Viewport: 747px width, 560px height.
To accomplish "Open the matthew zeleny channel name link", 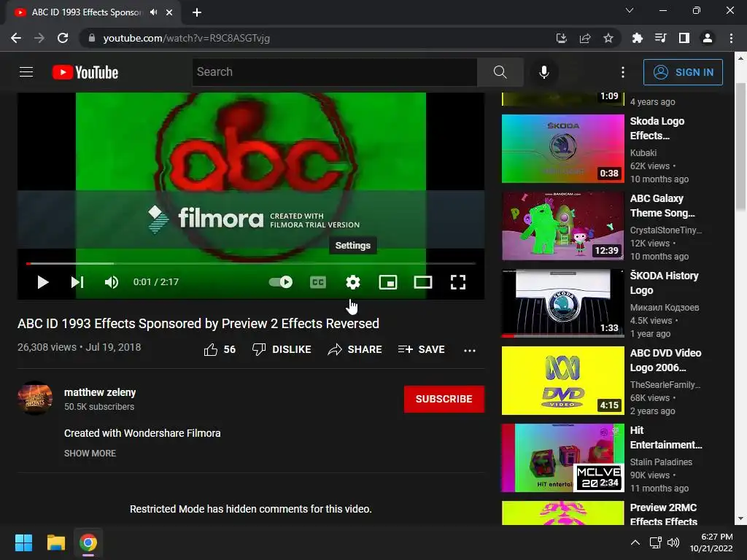I will coord(100,392).
